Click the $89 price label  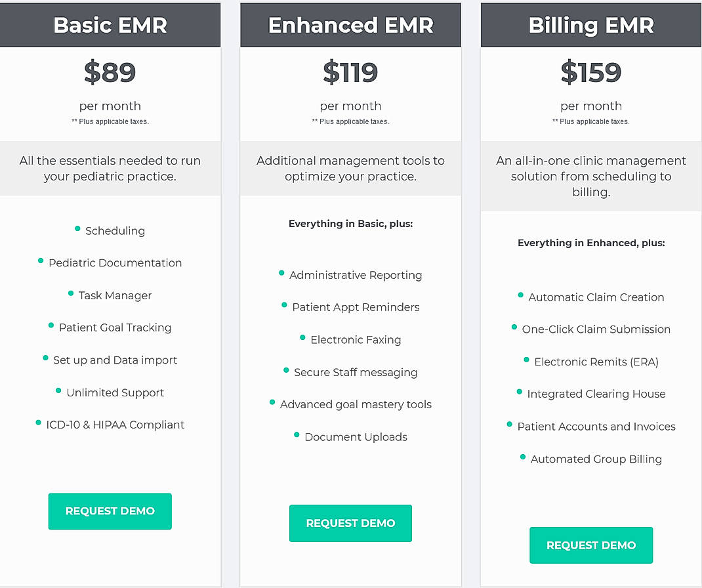[x=110, y=72]
